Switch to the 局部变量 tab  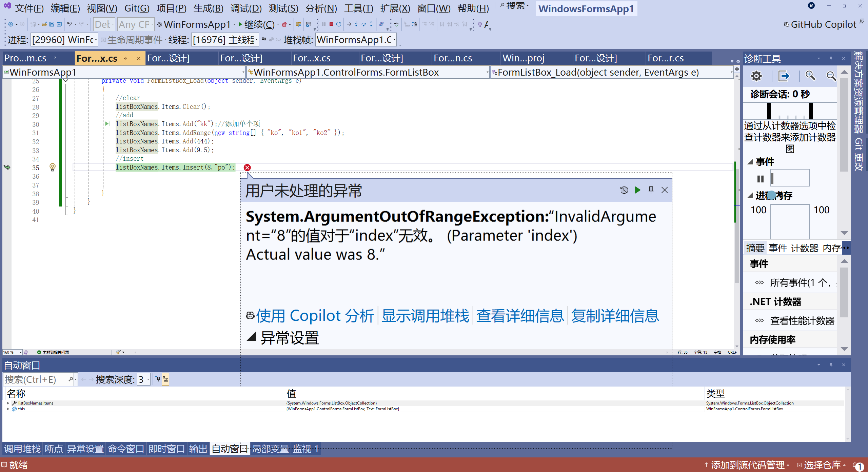(270, 449)
